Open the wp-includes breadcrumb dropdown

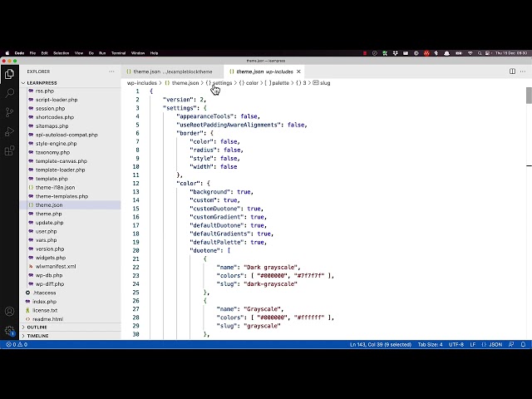pos(142,83)
